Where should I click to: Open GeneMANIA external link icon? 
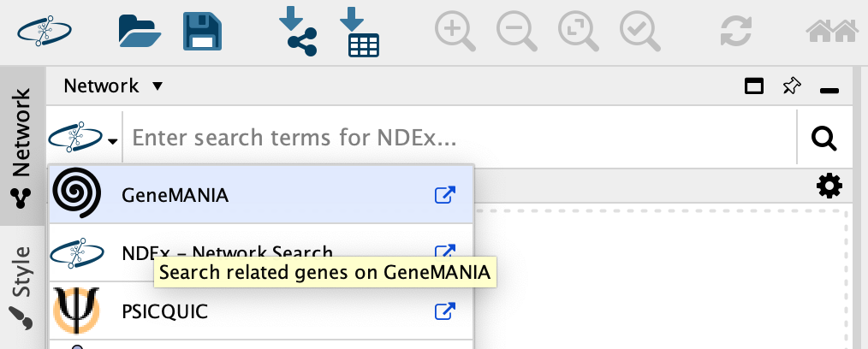[x=444, y=195]
